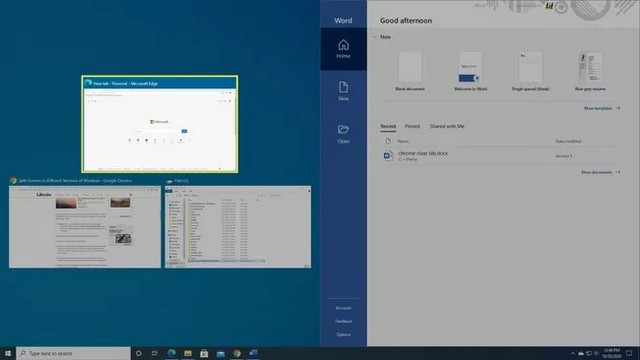This screenshot has width=640, height=360.
Task: Open the Action Center notifications icon
Action: (629, 353)
